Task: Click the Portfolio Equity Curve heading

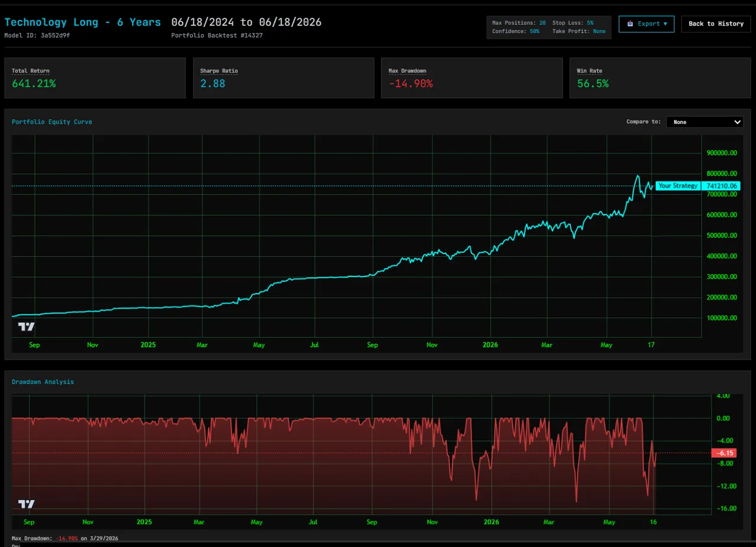Action: 52,122
